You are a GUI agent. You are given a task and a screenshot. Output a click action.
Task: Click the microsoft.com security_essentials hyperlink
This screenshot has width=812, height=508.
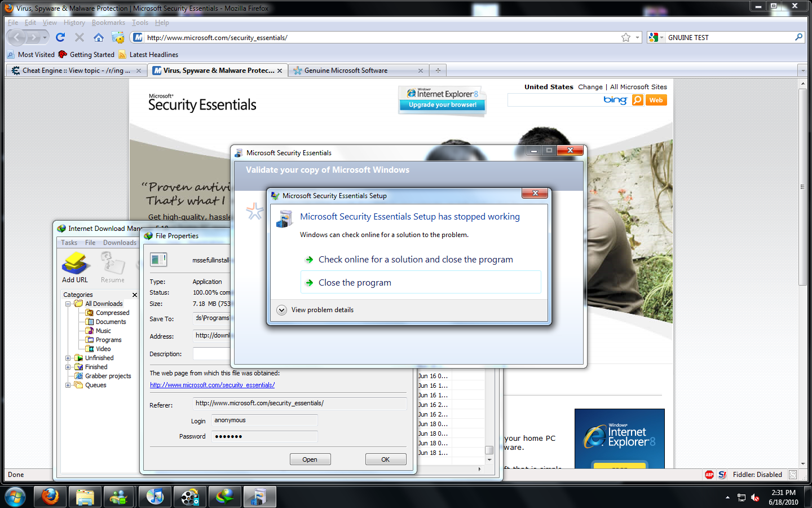[212, 385]
